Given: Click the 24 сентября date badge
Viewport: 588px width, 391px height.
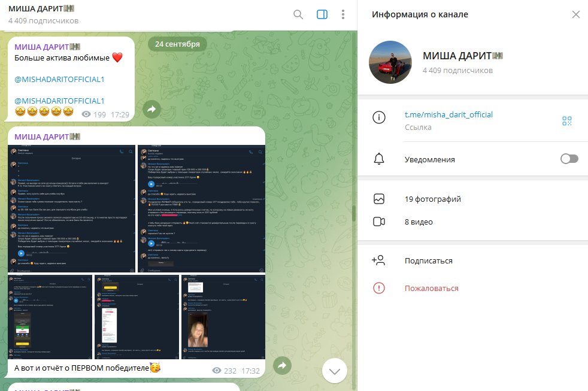Looking at the screenshot, I should pyautogui.click(x=177, y=44).
